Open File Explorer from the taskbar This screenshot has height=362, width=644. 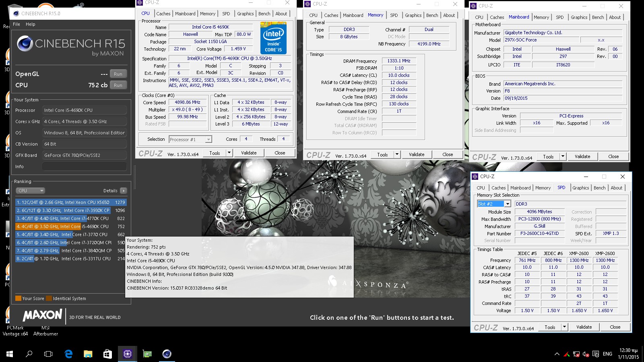(x=88, y=354)
